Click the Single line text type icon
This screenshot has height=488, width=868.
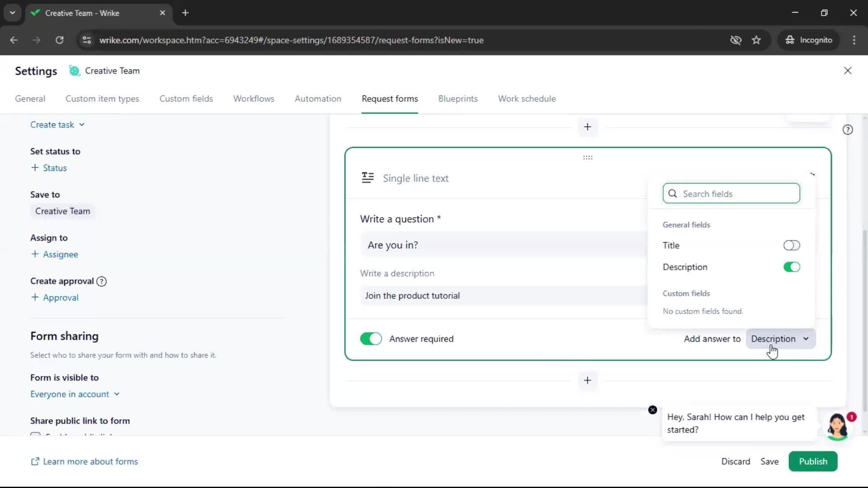point(368,178)
